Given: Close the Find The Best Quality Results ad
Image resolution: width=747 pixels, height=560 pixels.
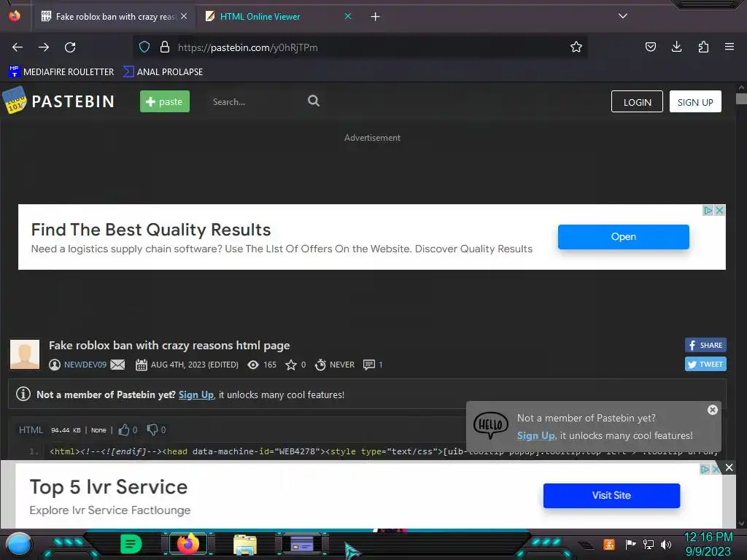Looking at the screenshot, I should tap(719, 210).
